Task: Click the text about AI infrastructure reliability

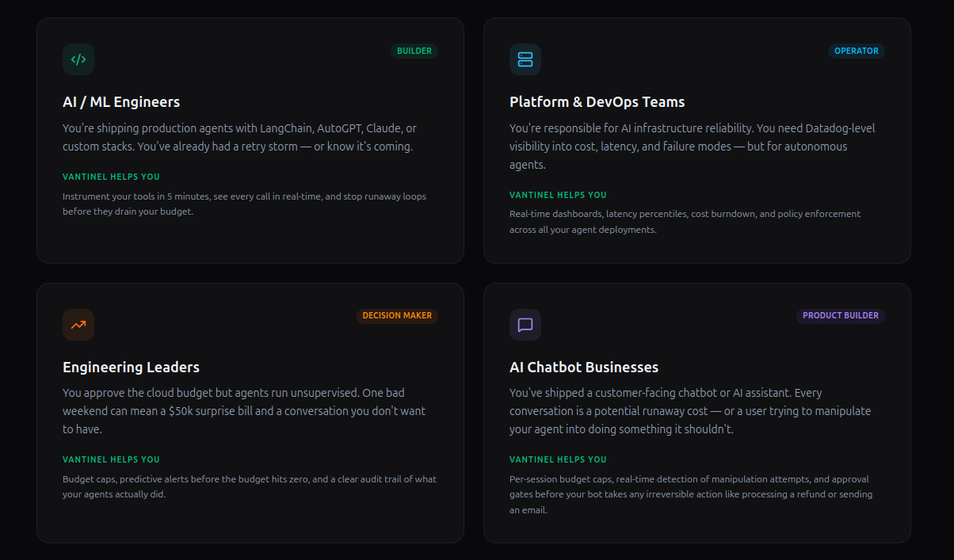Action: pyautogui.click(x=693, y=147)
